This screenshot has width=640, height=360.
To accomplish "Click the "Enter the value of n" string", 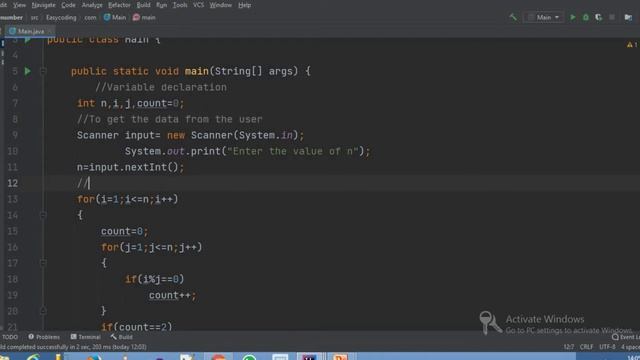I will click(x=293, y=151).
